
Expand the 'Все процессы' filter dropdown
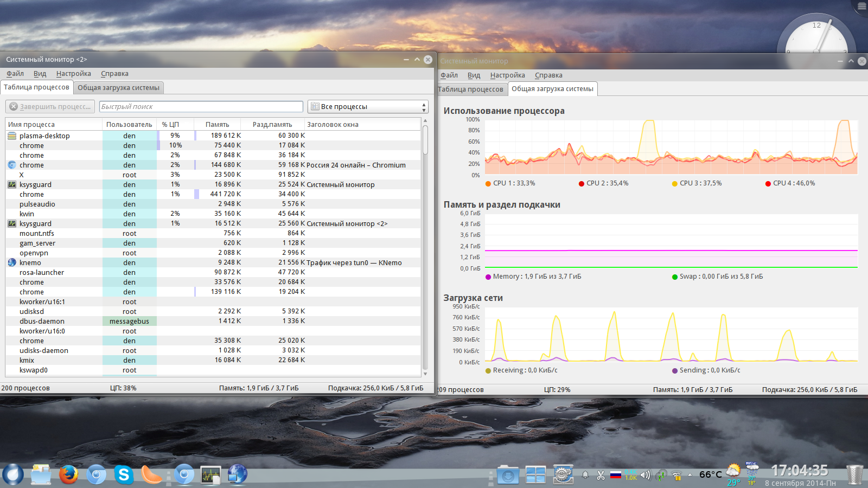[368, 107]
